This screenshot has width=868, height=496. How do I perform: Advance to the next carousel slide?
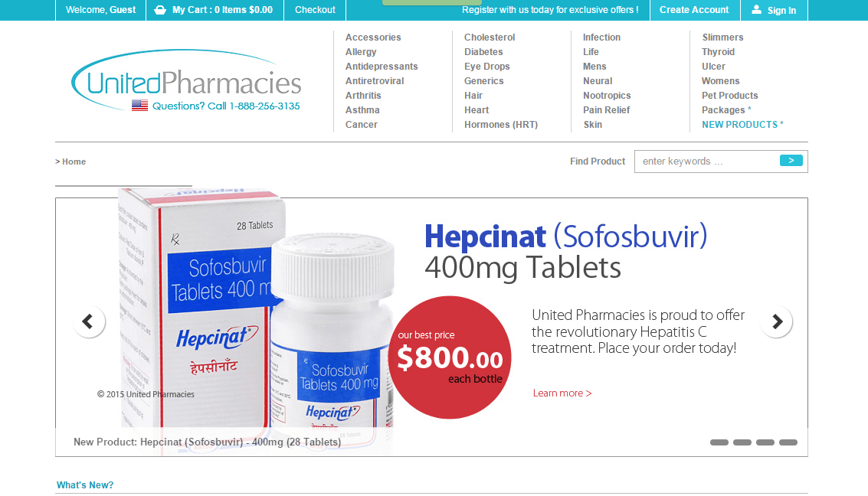pos(777,321)
